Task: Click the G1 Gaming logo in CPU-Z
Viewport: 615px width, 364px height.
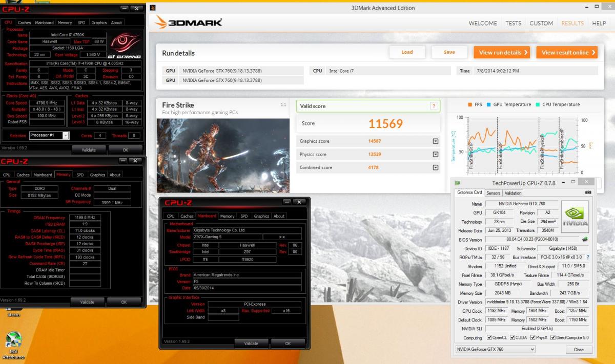Action: pos(125,46)
